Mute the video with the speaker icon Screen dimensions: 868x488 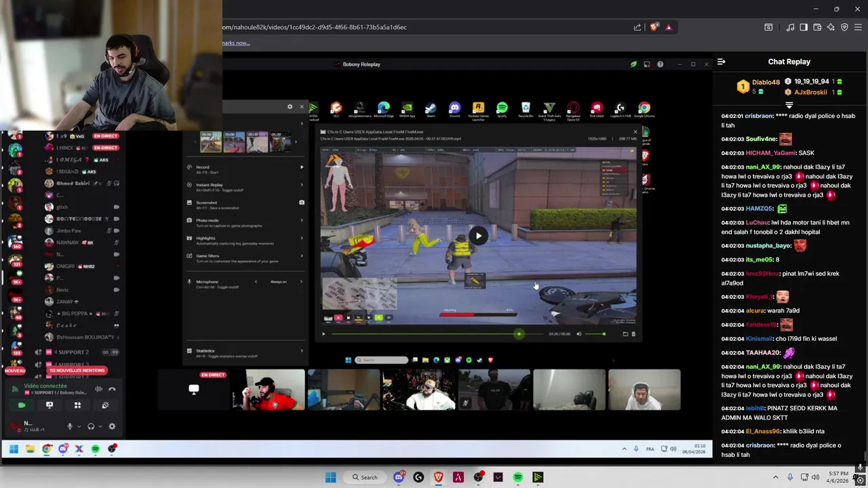click(578, 333)
